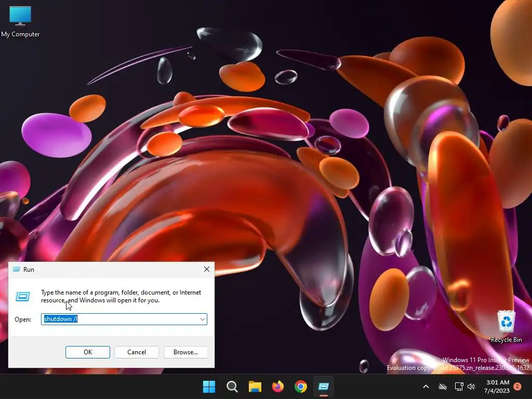Expand the Open combo box history
This screenshot has width=532, height=399.
(x=202, y=320)
